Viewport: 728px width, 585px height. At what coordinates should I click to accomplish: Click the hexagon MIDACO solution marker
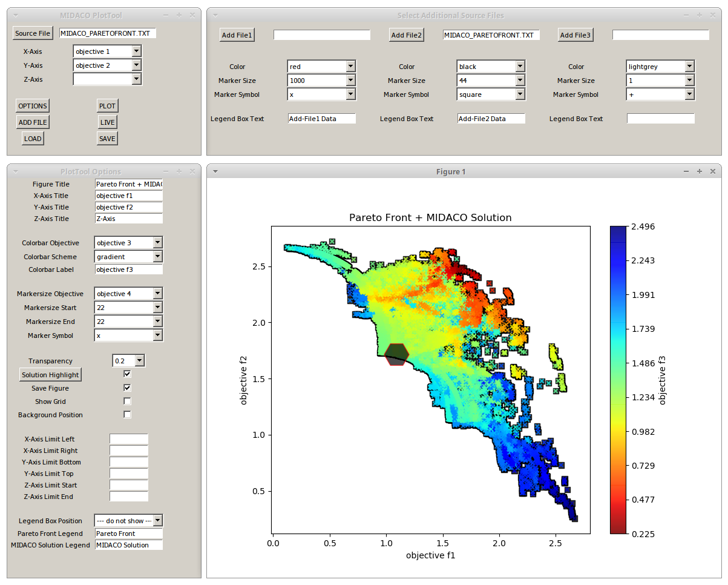[397, 355]
